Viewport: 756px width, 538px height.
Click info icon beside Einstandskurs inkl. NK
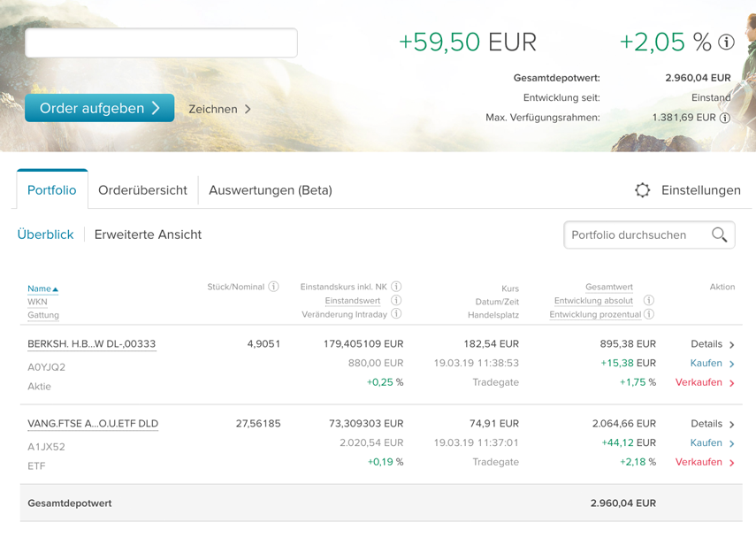396,287
